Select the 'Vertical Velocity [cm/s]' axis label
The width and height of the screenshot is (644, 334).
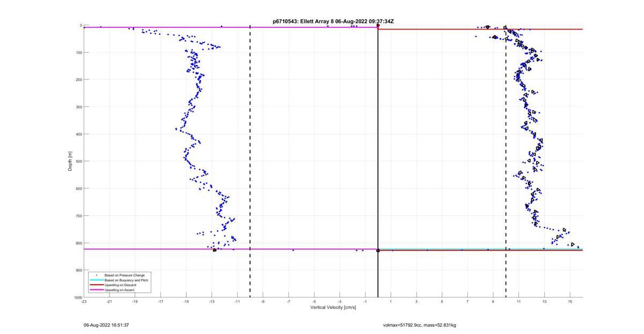pos(333,308)
